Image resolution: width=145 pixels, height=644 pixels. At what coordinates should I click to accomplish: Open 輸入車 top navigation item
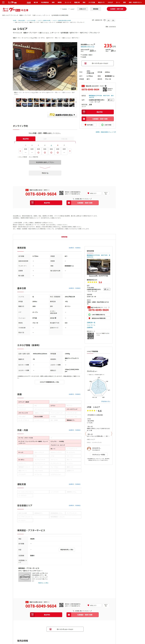click(x=36, y=2)
